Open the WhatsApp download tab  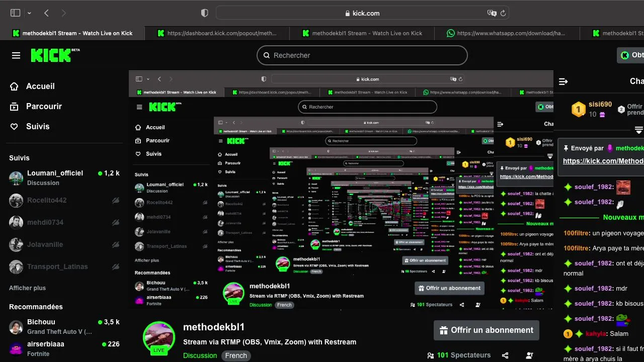coord(507,33)
